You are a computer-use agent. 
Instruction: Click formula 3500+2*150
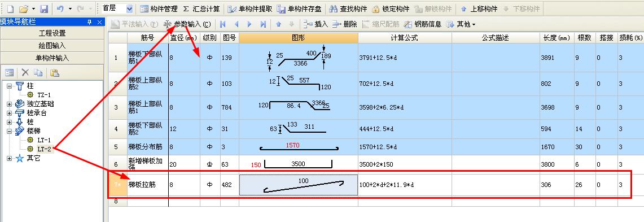[405, 164]
